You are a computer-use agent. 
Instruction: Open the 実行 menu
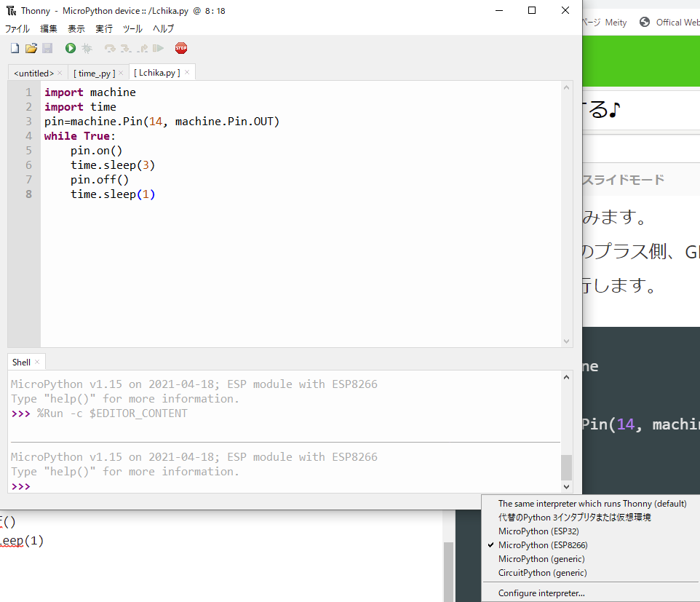coord(104,28)
